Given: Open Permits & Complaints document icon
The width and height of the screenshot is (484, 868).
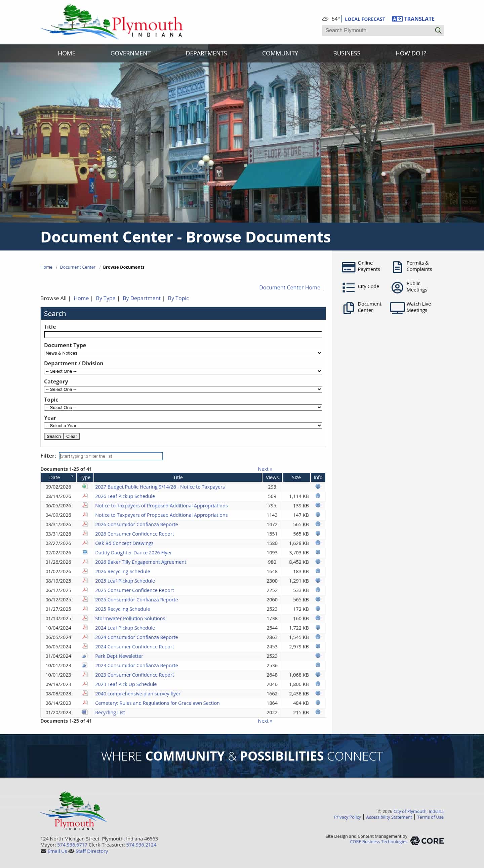Looking at the screenshot, I should (x=397, y=267).
